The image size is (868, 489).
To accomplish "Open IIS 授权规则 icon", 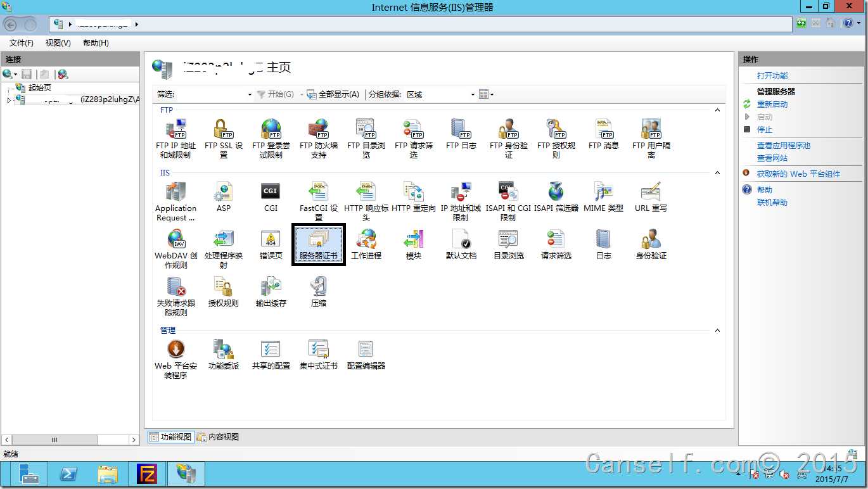I will click(x=224, y=291).
